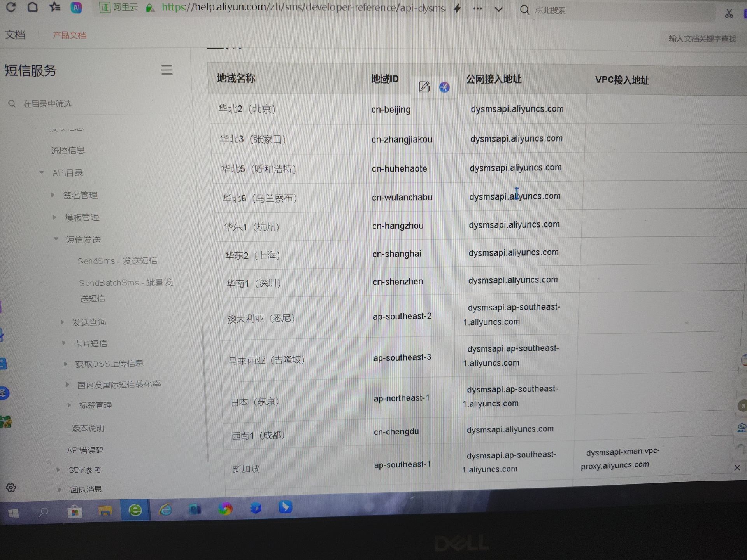Expand the 发送查询 node

[x=62, y=322]
